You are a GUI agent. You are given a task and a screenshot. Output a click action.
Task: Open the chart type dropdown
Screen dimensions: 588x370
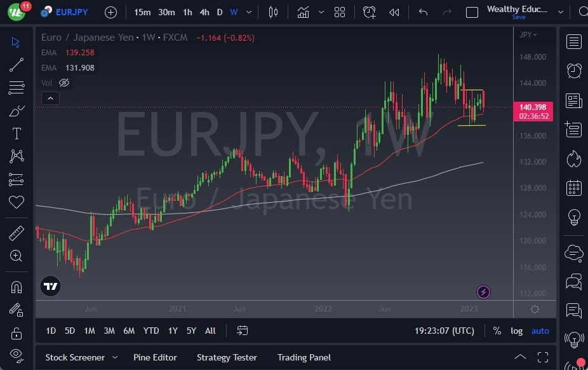[x=321, y=11]
